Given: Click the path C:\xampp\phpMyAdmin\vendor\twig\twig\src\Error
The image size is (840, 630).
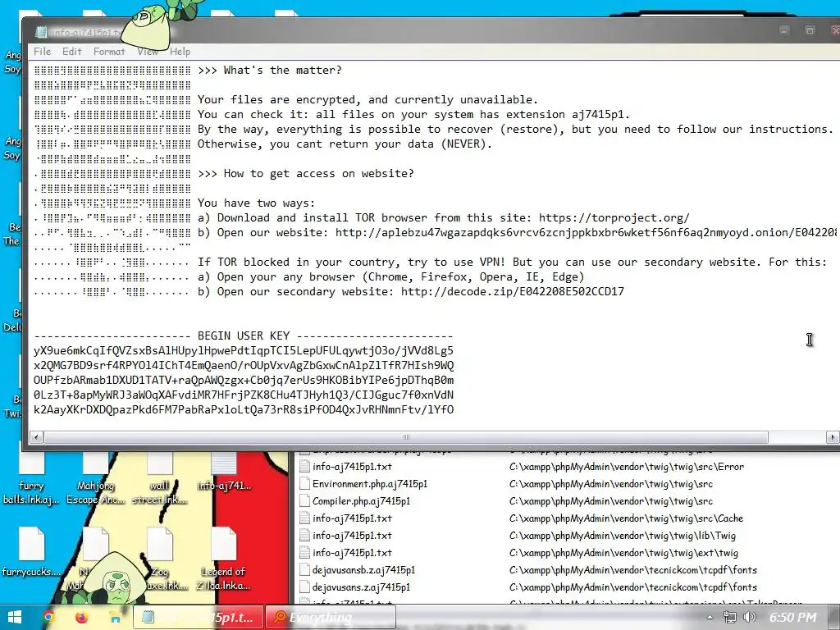Looking at the screenshot, I should pos(626,467).
